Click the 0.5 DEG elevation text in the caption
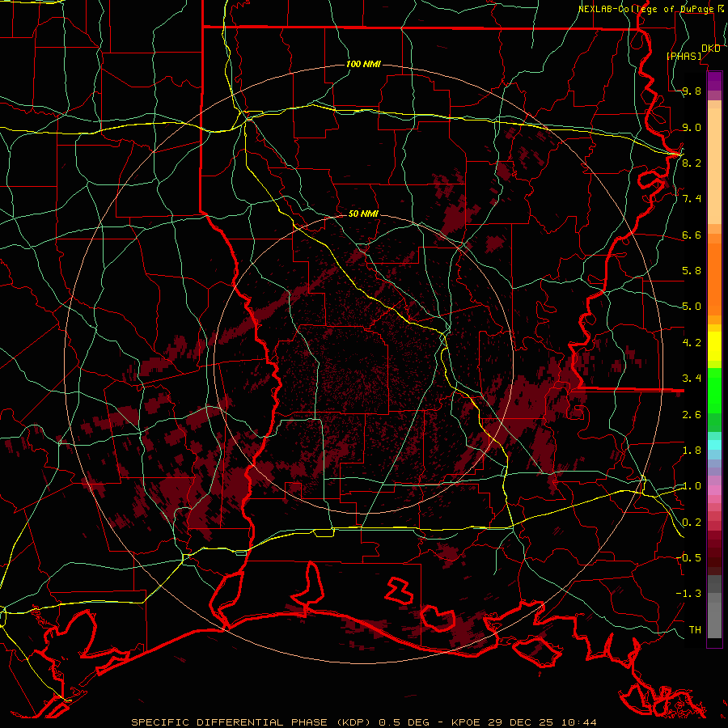728x728 pixels. [407, 722]
